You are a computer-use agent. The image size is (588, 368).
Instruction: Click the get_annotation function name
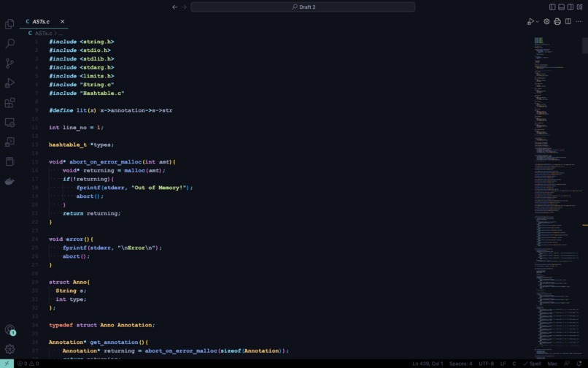[114, 342]
